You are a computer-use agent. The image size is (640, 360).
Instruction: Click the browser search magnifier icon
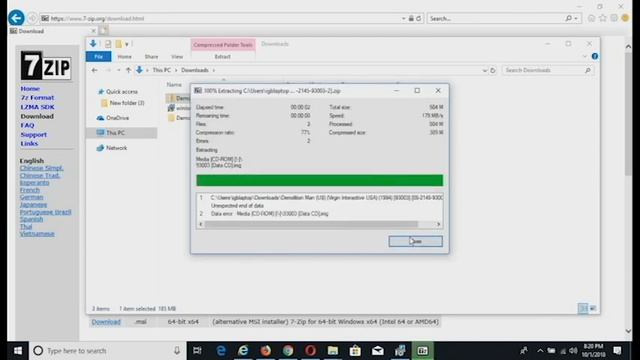(569, 18)
